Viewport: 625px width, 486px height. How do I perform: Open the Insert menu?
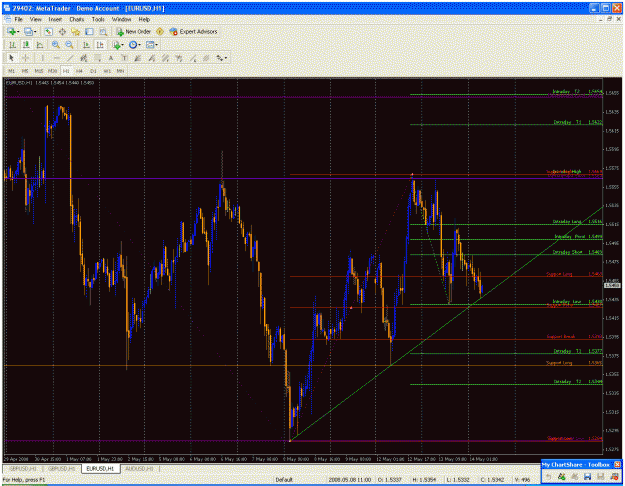55,19
